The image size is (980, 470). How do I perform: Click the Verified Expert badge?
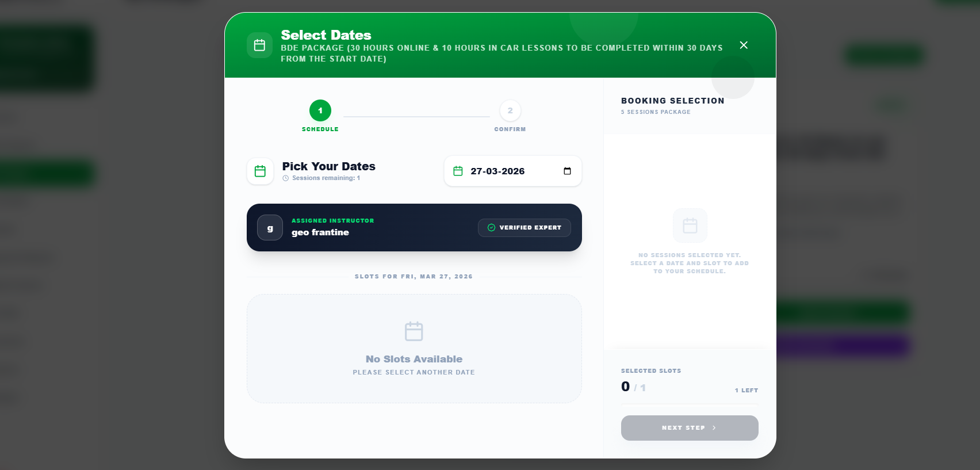click(524, 228)
